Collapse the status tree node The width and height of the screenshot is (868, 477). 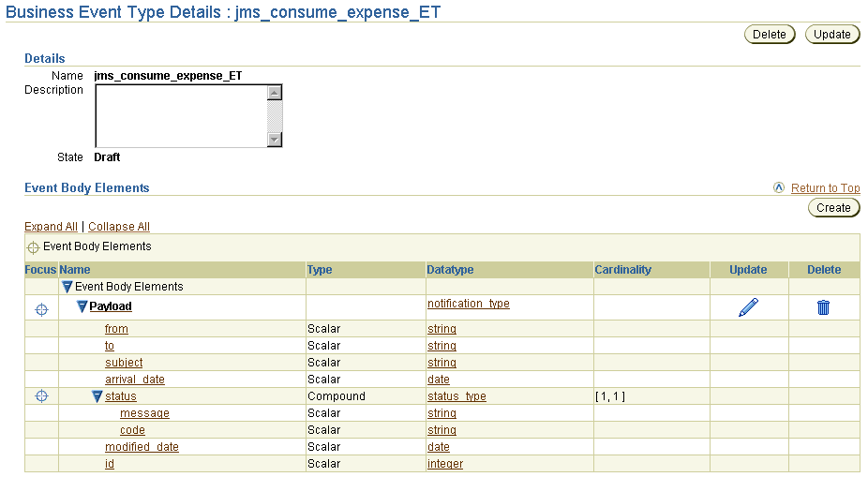pyautogui.click(x=97, y=396)
